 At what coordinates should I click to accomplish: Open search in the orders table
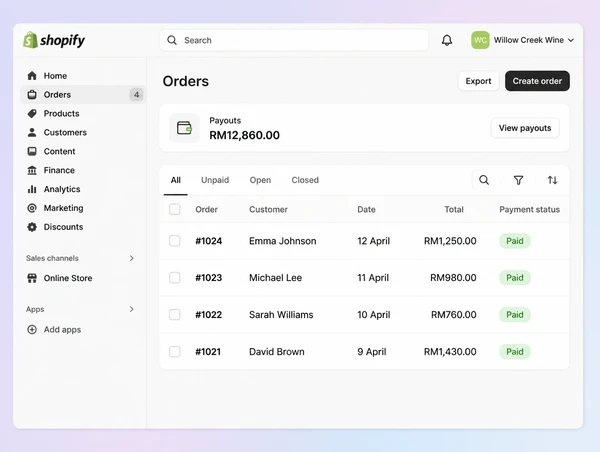click(x=484, y=180)
